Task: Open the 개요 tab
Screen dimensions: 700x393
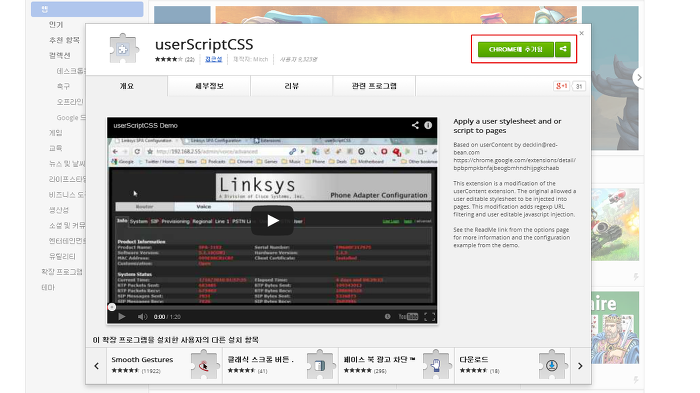Action: (127, 86)
